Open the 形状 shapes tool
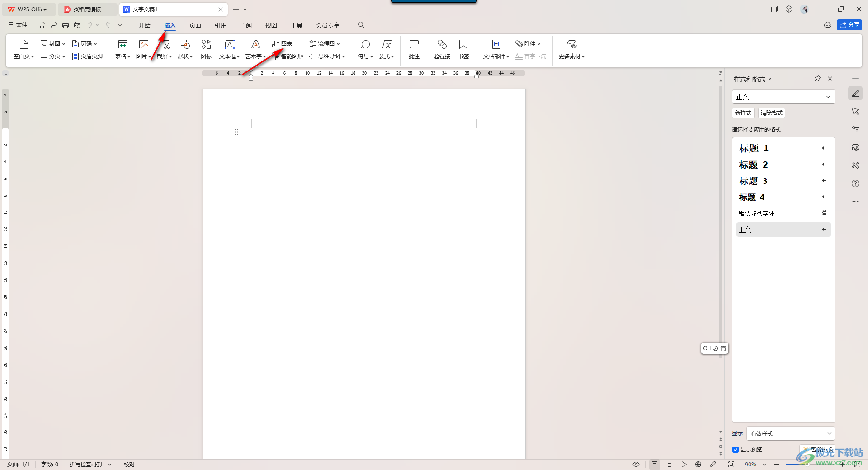The height and width of the screenshot is (470, 868). click(x=185, y=49)
